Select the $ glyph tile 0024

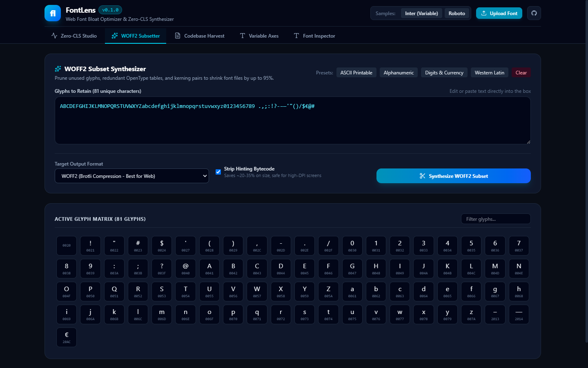point(162,246)
